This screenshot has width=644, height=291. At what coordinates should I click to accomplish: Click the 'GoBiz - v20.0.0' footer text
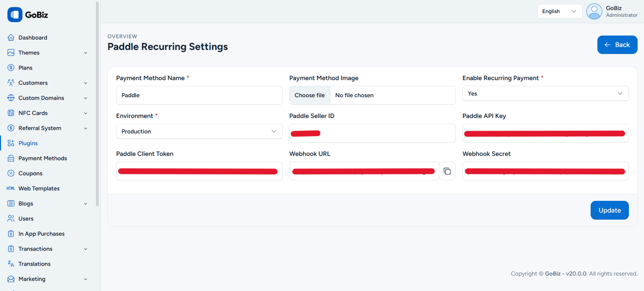566,274
